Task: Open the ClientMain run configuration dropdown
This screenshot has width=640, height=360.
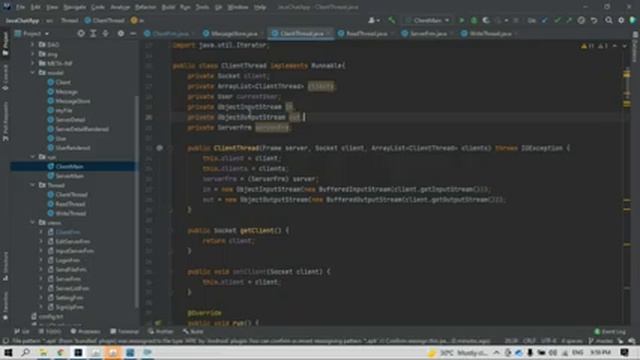Action: click(x=427, y=20)
